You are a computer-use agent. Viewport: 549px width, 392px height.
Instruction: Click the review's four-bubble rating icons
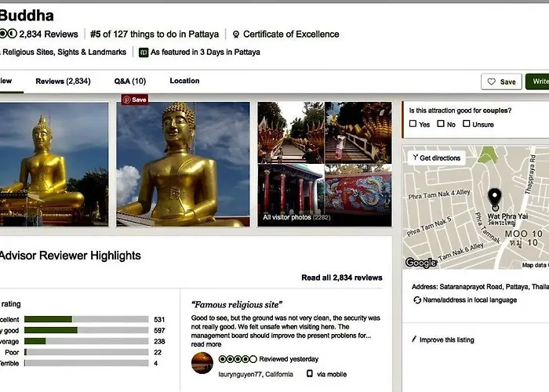click(x=238, y=359)
